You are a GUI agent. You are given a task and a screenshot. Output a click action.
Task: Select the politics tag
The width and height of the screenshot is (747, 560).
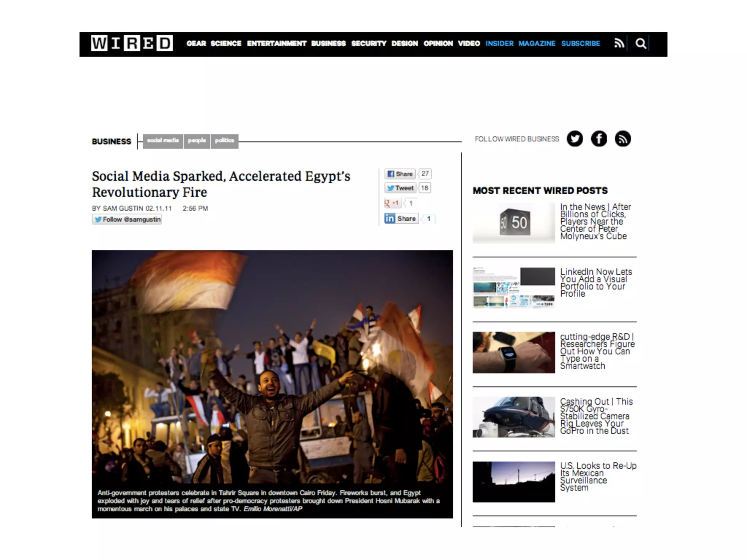coord(224,141)
